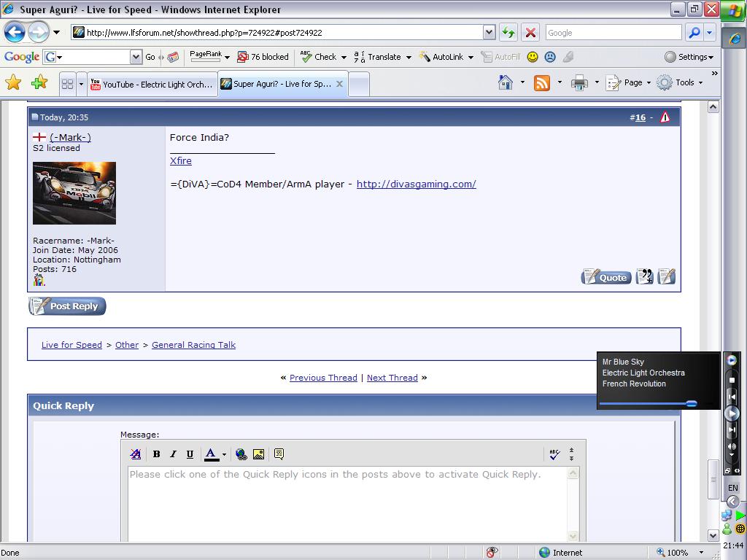Screen dimensions: 747x560
Task: Click the browser Forward arrow
Action: 39,32
